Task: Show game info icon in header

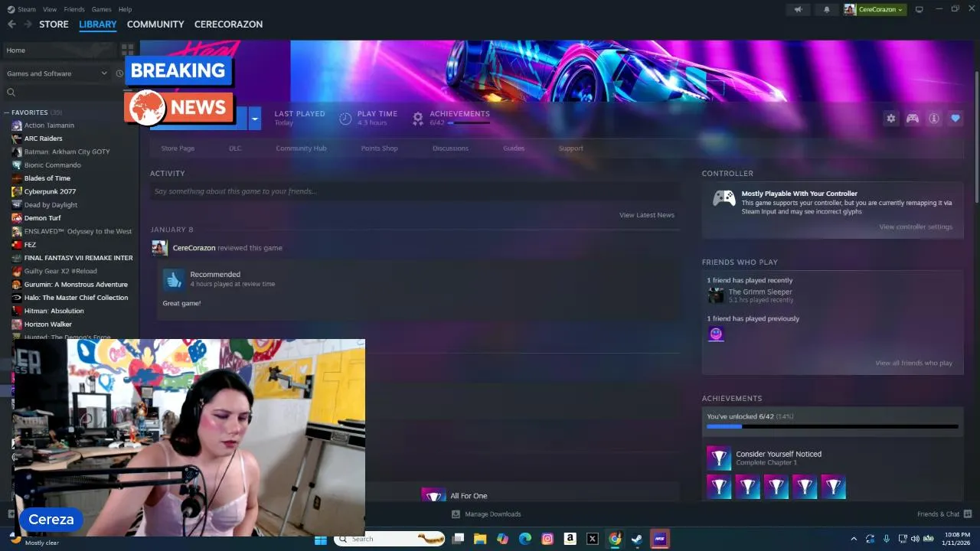Action: [x=934, y=119]
